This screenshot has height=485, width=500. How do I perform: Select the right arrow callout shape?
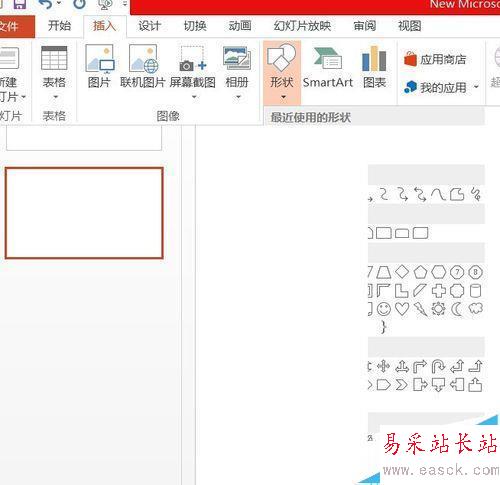click(x=420, y=385)
